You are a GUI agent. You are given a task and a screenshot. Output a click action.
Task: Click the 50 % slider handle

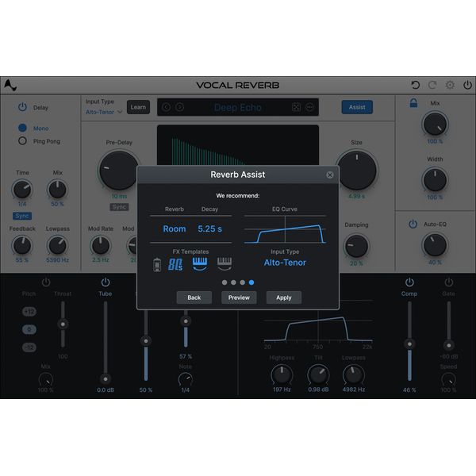(x=146, y=341)
